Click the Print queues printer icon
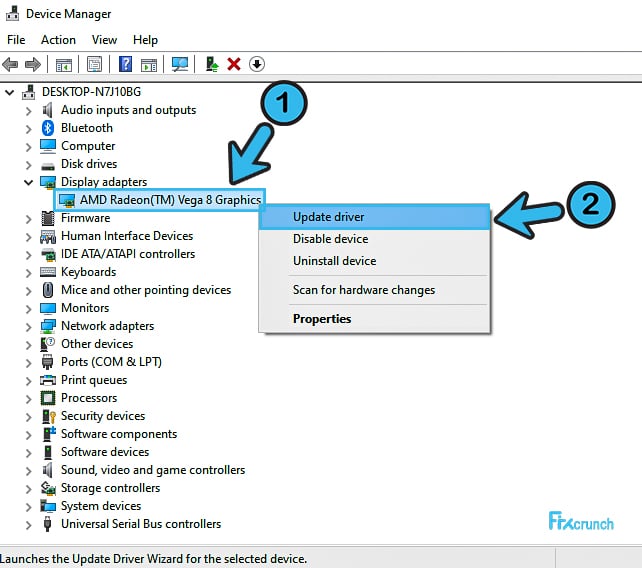The image size is (642, 568). (x=48, y=380)
